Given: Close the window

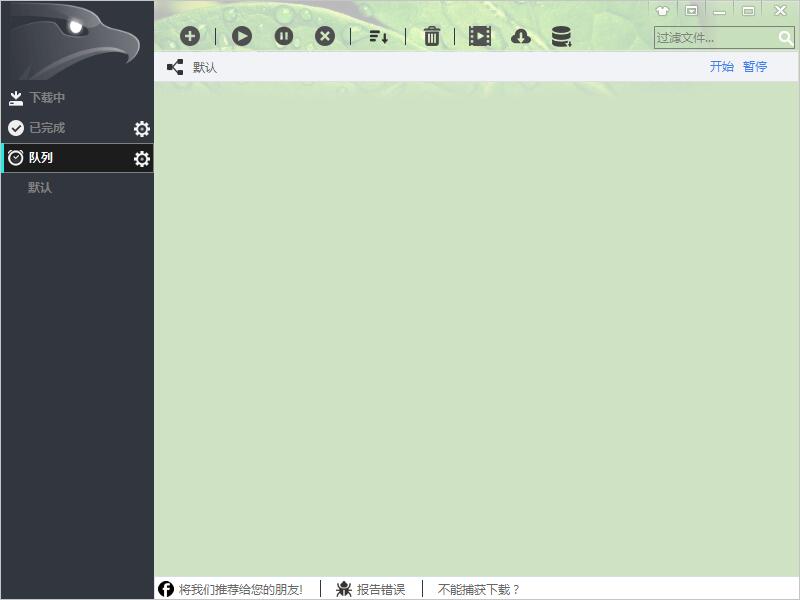Looking at the screenshot, I should (x=781, y=11).
